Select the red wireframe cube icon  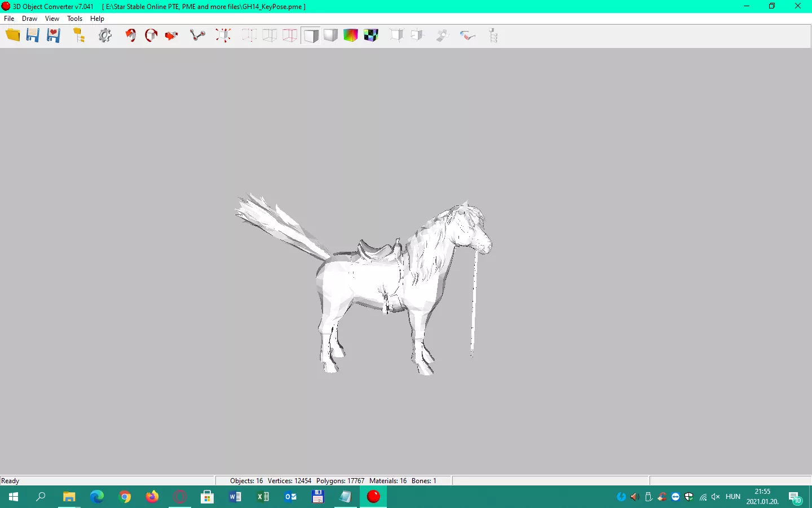290,36
